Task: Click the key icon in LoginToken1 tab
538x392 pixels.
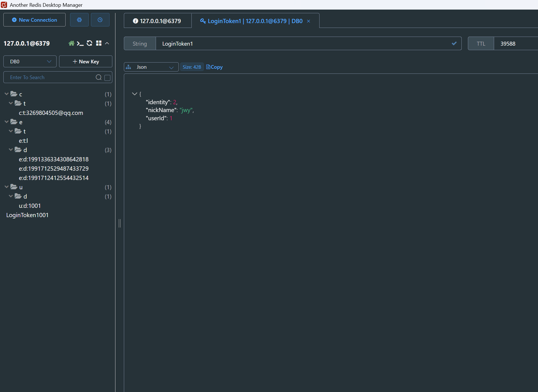Action: [203, 21]
